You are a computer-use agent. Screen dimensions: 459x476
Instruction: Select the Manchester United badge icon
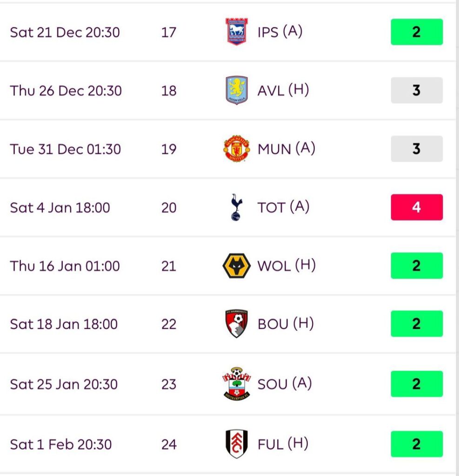point(237,149)
